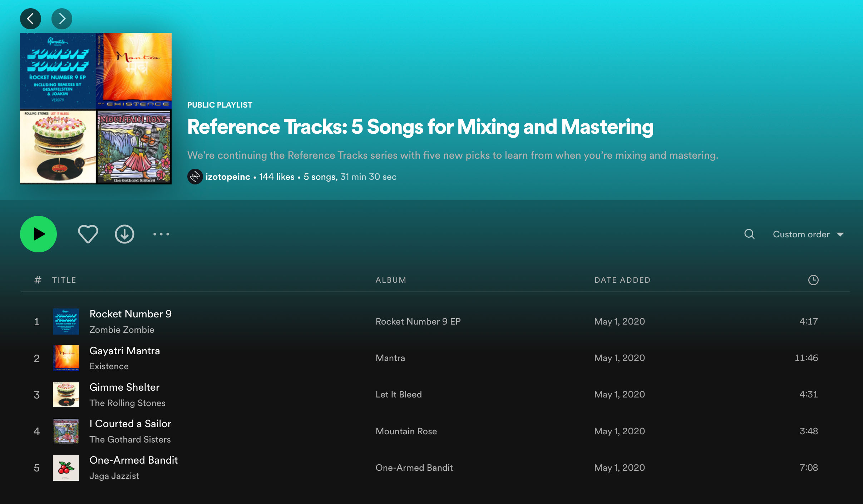Open the Mountain Rose album link
The image size is (863, 504).
point(406,431)
